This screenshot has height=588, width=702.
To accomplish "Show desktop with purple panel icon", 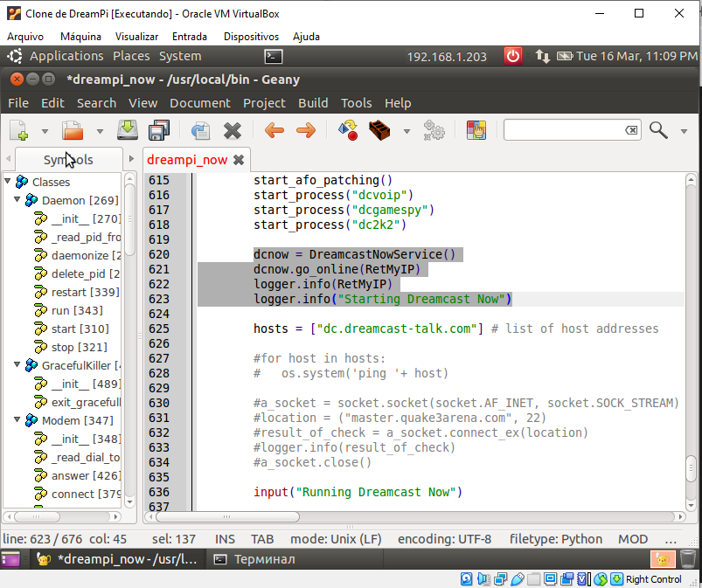I will click(10, 559).
